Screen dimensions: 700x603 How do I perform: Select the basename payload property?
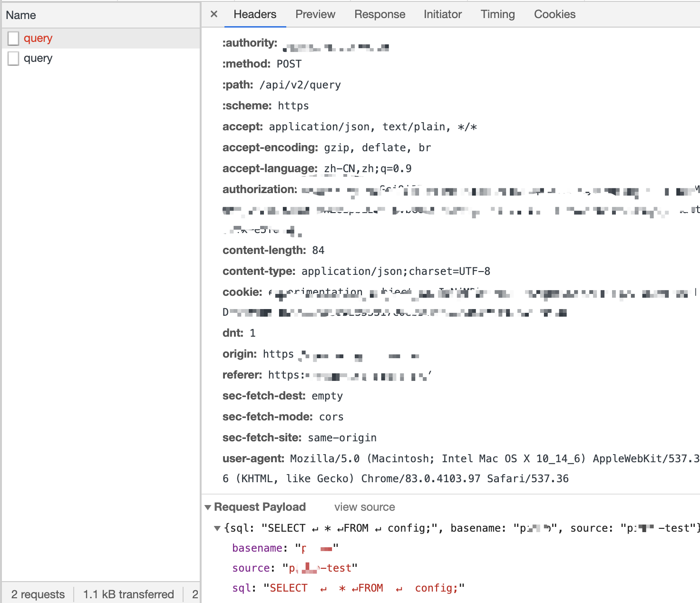(285, 548)
